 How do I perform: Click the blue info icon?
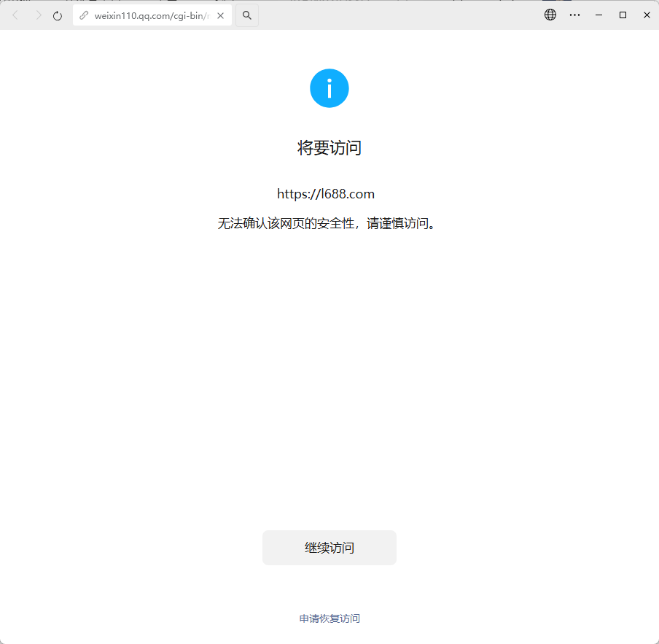(x=329, y=88)
